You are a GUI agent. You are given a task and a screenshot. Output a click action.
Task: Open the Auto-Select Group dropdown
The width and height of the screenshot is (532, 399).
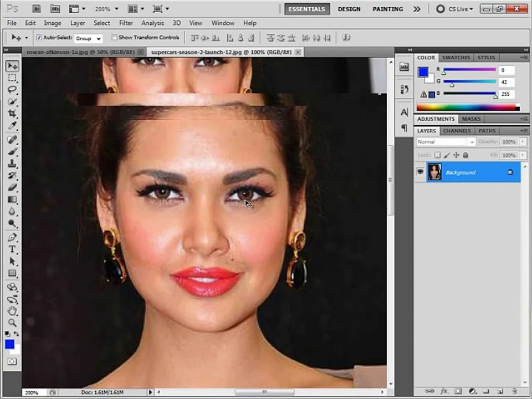(x=88, y=38)
